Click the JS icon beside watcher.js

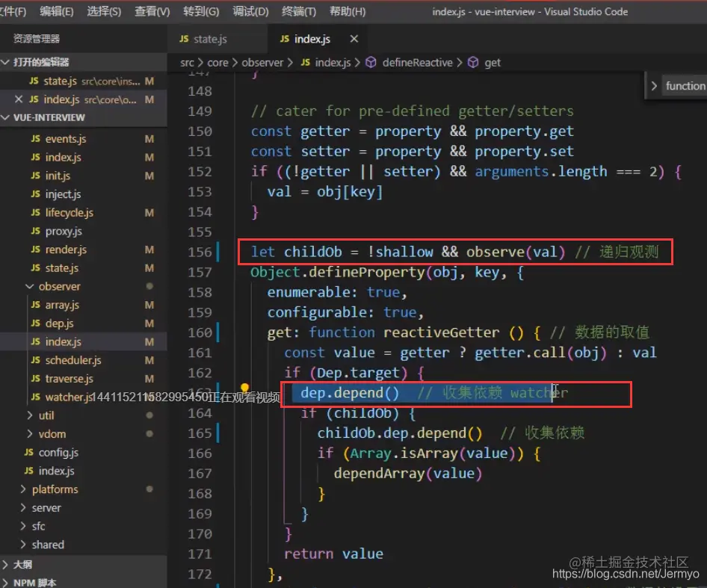pyautogui.click(x=36, y=397)
